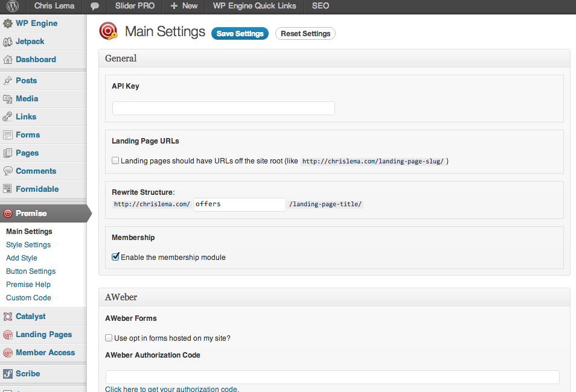The height and width of the screenshot is (392, 576).
Task: Click the WordPress logo icon
Action: 13,6
